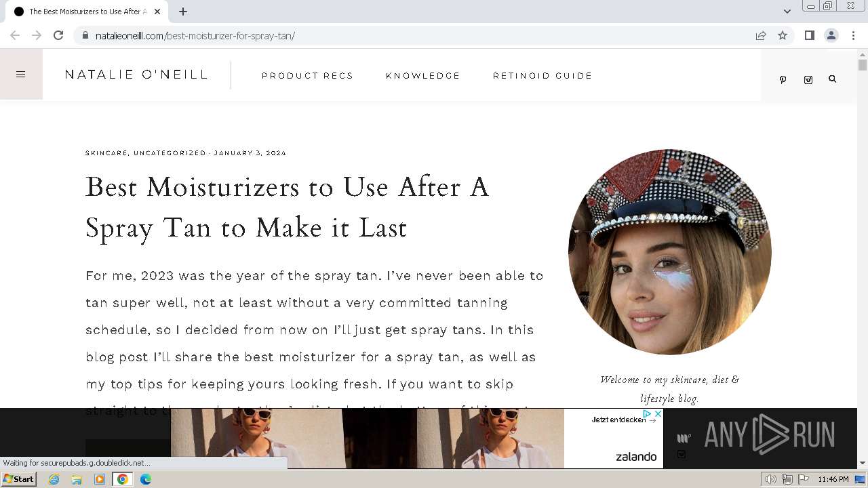Open Action Center flag icon
Screen dimensions: 868x488
[802, 479]
